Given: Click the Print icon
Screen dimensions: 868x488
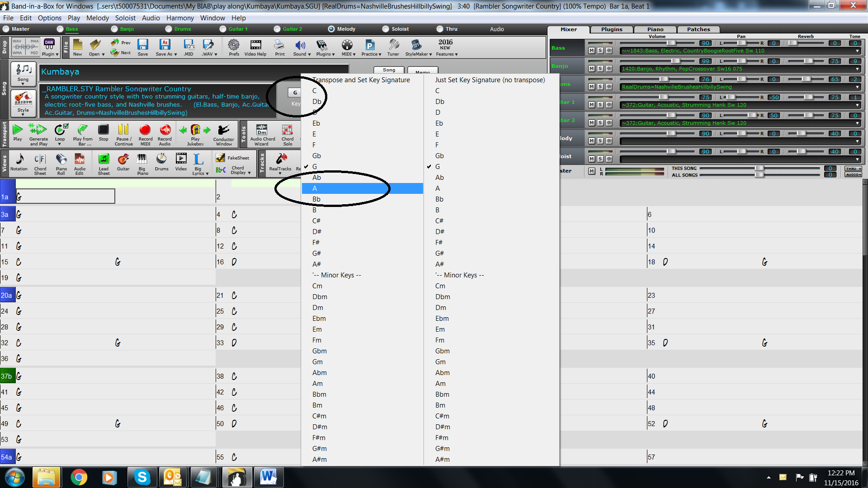Looking at the screenshot, I should coord(280,47).
